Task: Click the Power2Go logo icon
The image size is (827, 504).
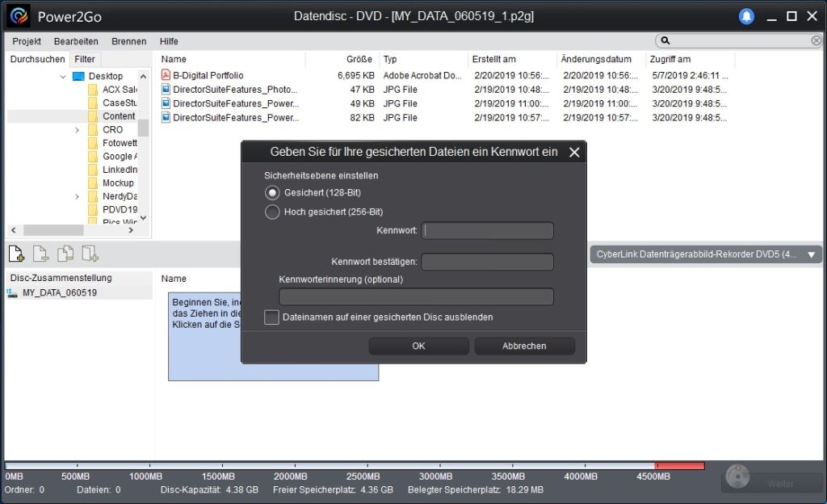Action: pyautogui.click(x=19, y=16)
